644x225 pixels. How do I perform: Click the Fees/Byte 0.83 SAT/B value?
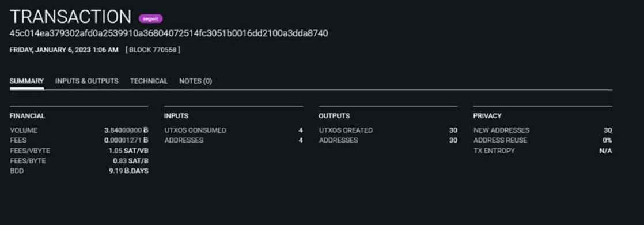[x=131, y=161]
